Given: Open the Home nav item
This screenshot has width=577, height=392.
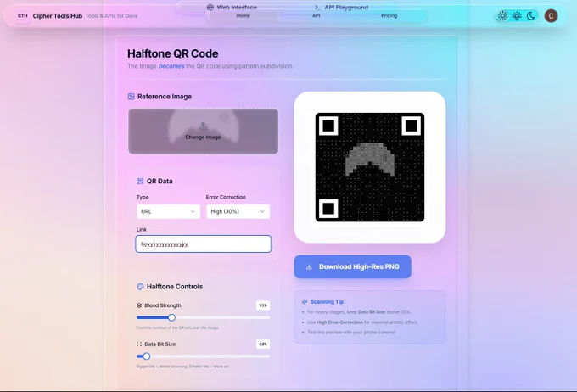Looking at the screenshot, I should (x=243, y=16).
